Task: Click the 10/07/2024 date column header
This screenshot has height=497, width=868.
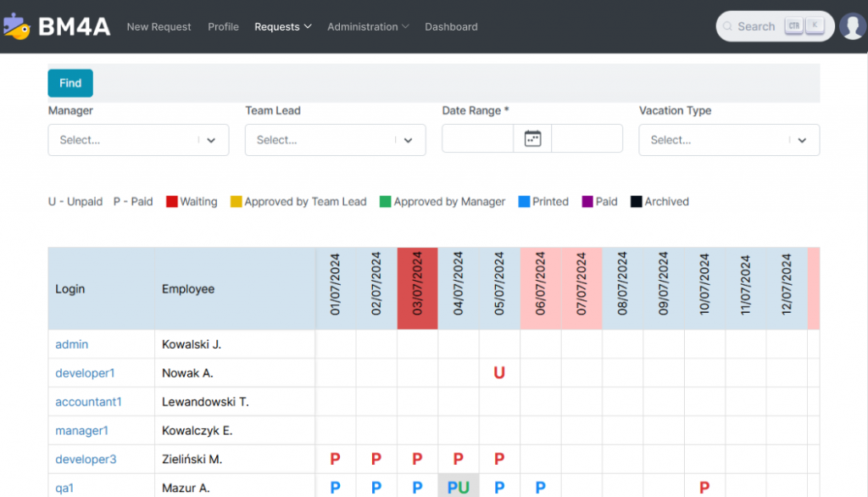Action: [x=704, y=288]
